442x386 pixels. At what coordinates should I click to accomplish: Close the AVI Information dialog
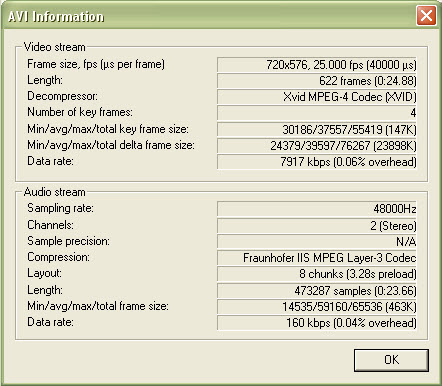point(426,16)
